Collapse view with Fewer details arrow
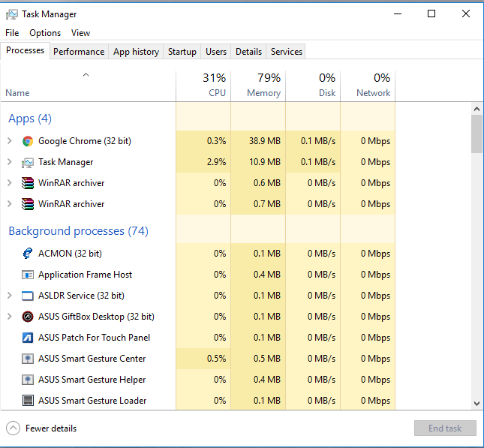Viewport: 484px width, 448px height. click(x=13, y=428)
